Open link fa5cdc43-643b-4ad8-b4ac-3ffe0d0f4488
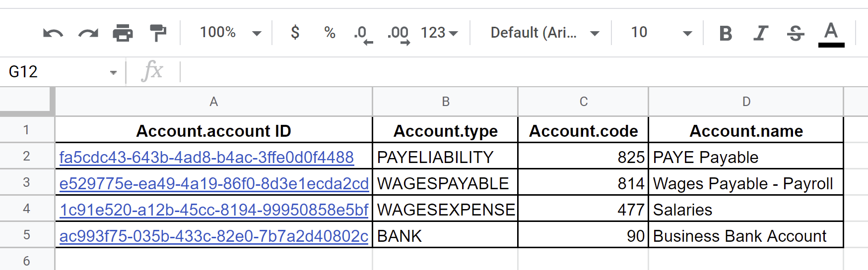The image size is (868, 270). tap(206, 158)
